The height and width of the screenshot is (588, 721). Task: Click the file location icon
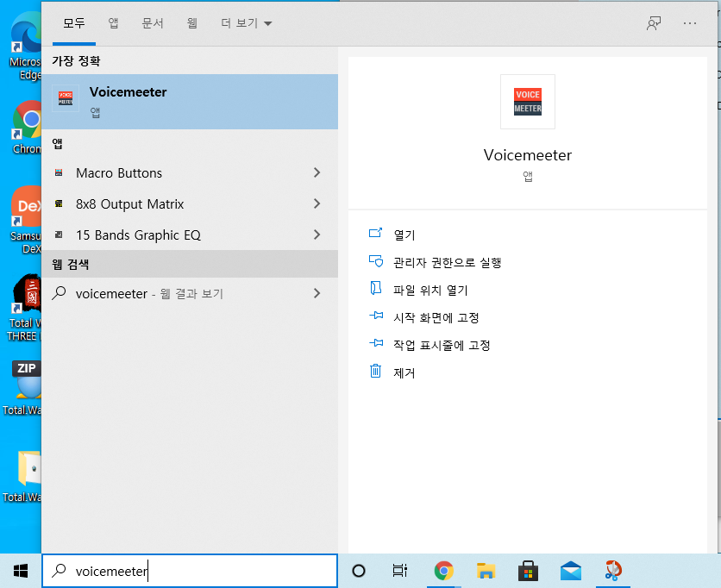coord(376,288)
